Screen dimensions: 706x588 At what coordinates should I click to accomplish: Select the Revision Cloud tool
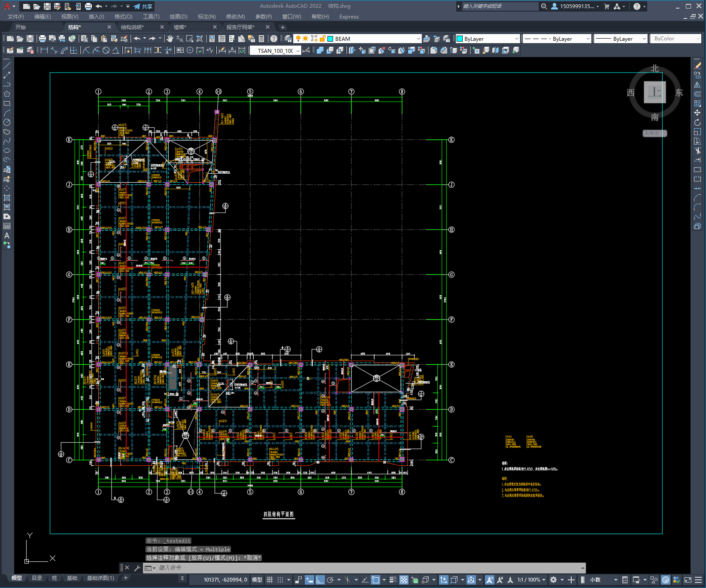coord(7,132)
